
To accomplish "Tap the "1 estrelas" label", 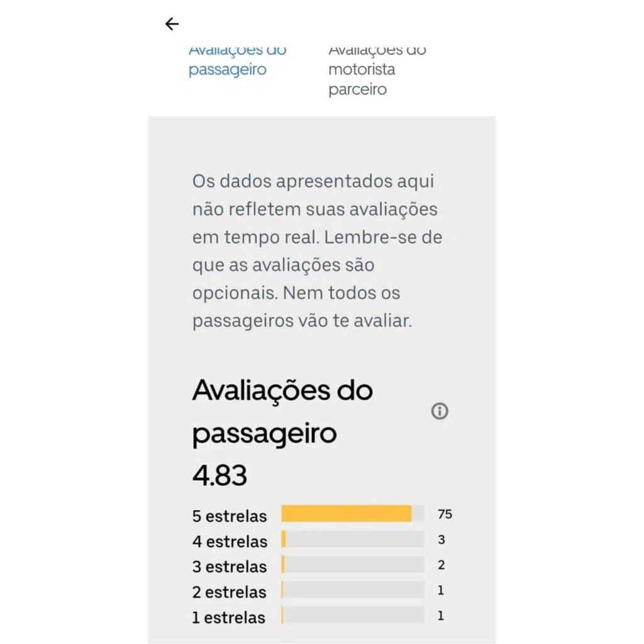I will [x=229, y=617].
